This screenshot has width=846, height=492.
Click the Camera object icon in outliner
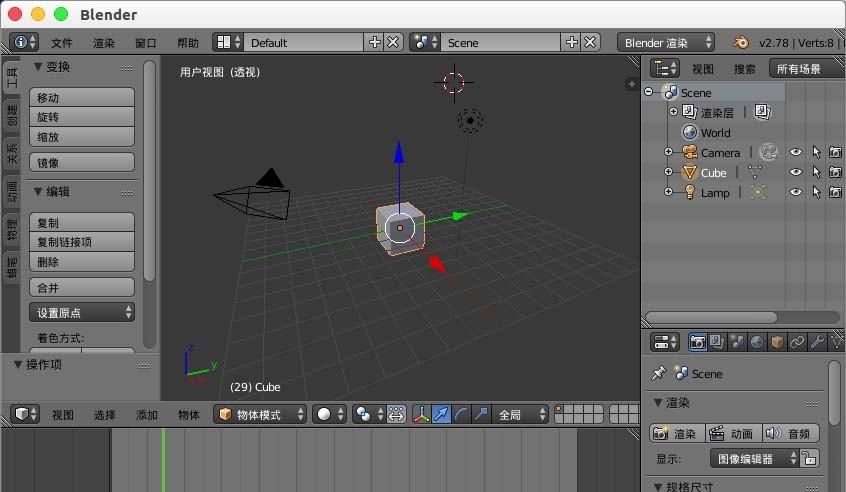click(x=690, y=153)
